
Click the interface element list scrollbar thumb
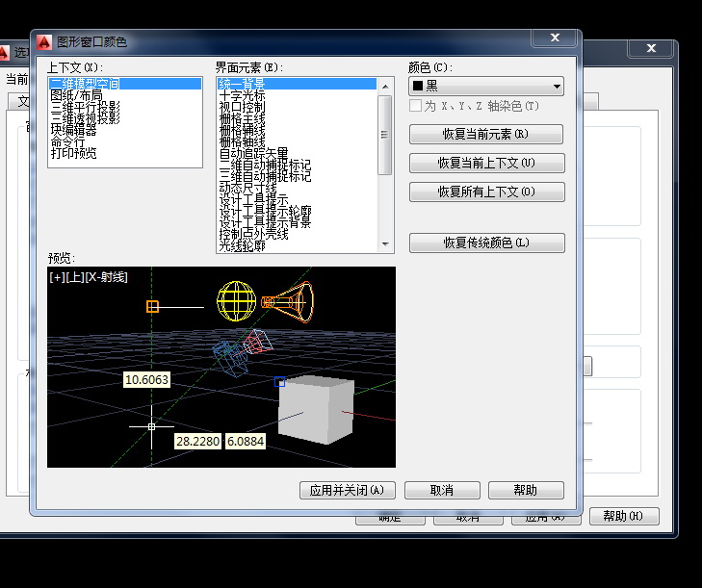(385, 135)
